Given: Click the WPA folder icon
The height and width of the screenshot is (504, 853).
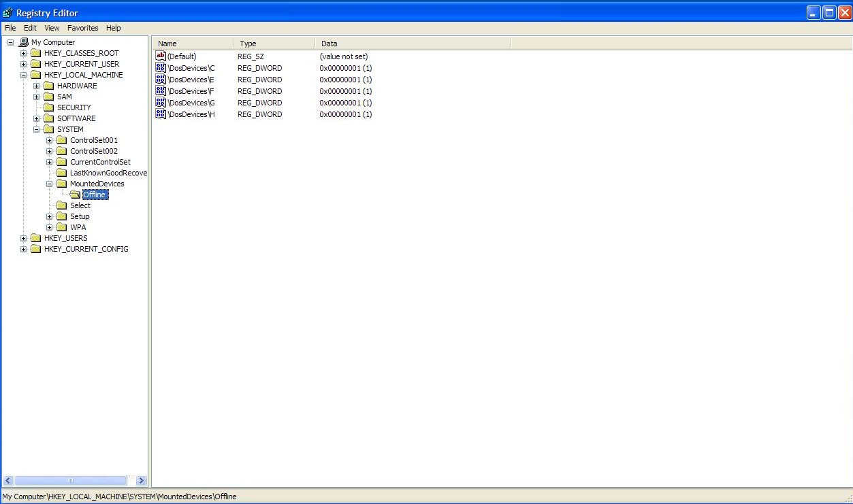Looking at the screenshot, I should point(61,227).
